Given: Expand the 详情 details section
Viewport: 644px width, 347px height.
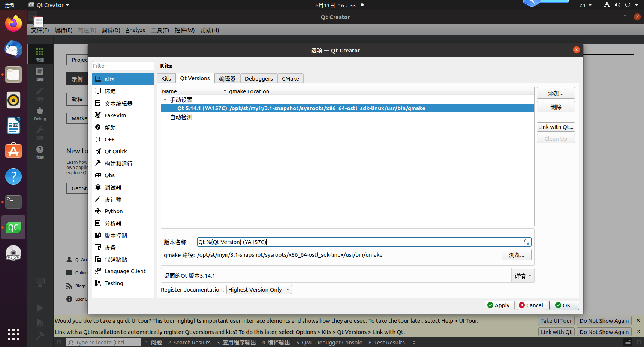Looking at the screenshot, I should point(523,276).
